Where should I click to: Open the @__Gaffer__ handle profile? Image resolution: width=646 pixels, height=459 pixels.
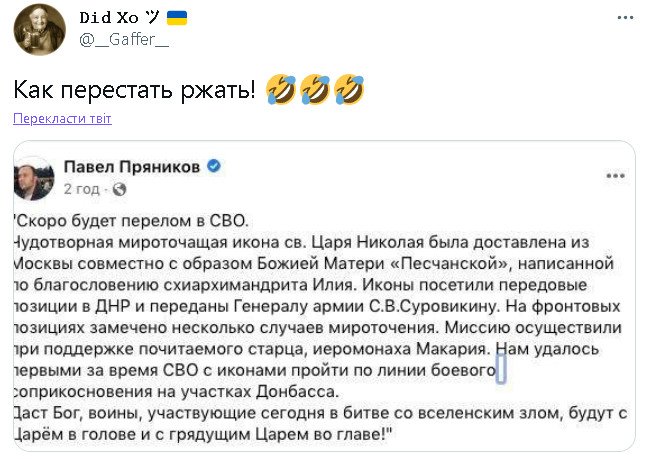pos(123,40)
